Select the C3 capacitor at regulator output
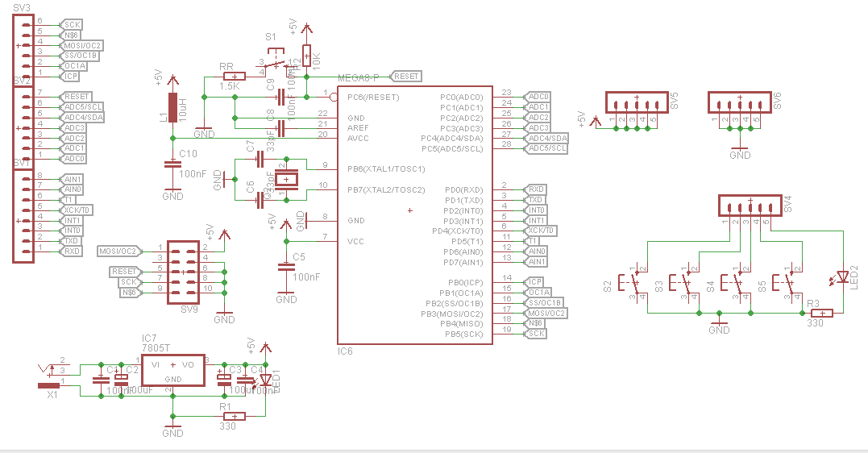Image resolution: width=868 pixels, height=453 pixels. coord(224,380)
